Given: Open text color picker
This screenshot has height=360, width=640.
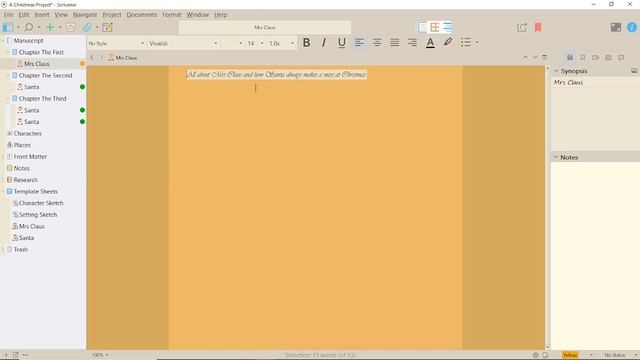Looking at the screenshot, I should 430,42.
